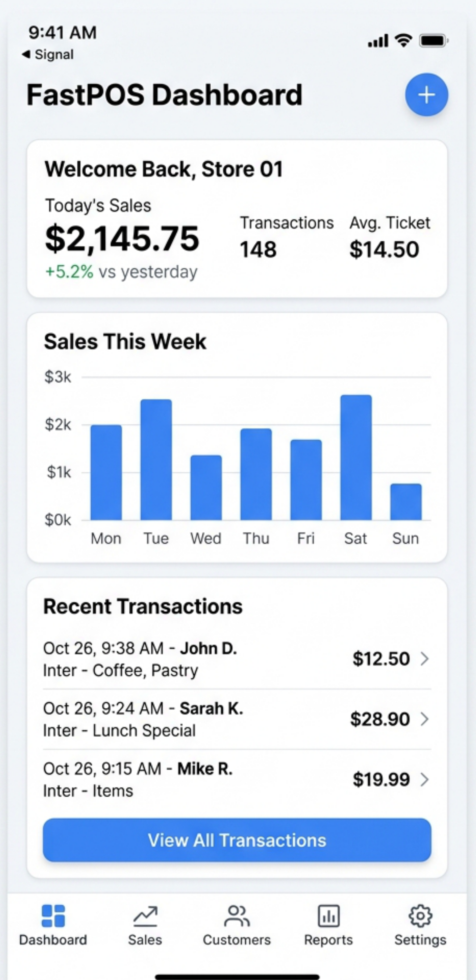Open the Customers people icon

(x=237, y=916)
